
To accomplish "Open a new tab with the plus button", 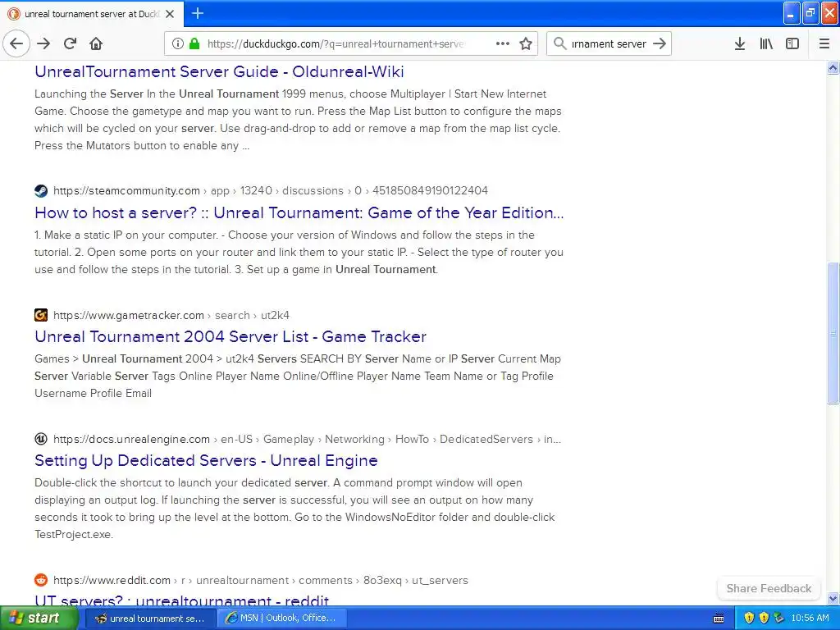I will pos(198,13).
